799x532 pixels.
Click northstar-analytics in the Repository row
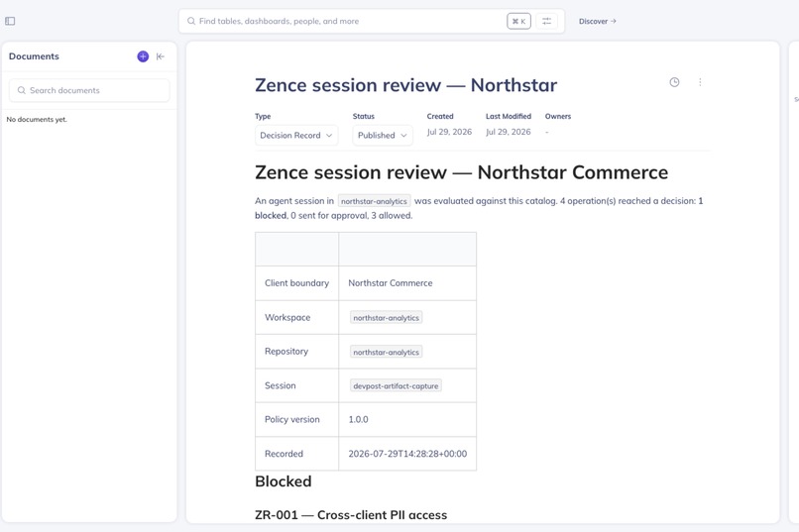(386, 352)
